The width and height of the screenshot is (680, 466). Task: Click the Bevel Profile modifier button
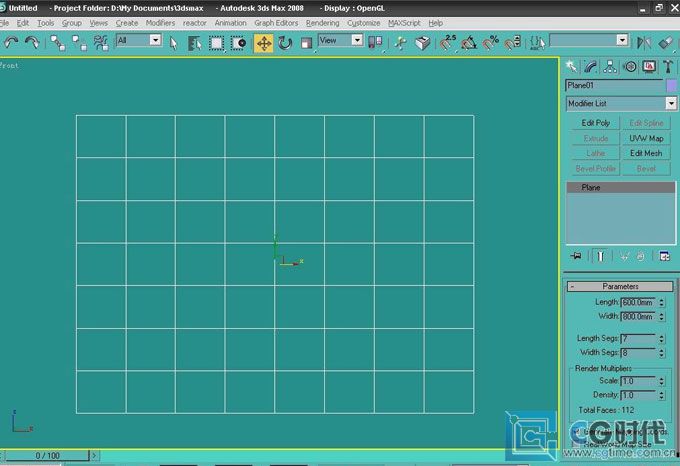point(595,169)
